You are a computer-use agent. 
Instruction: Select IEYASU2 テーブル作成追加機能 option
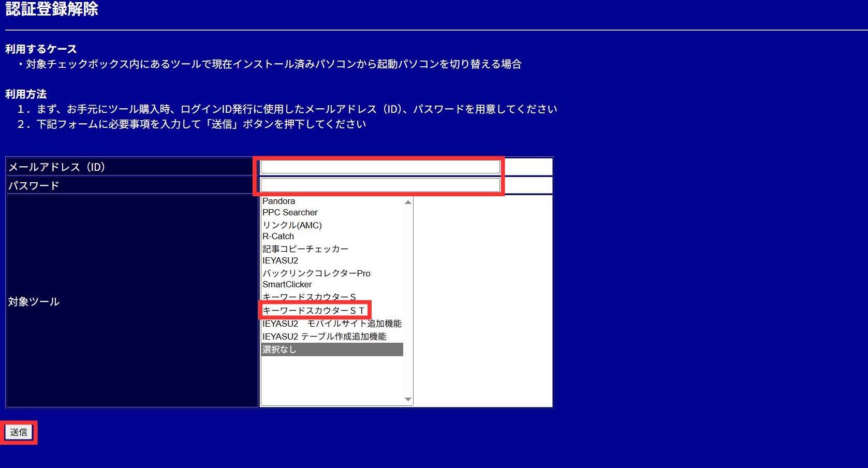(324, 337)
